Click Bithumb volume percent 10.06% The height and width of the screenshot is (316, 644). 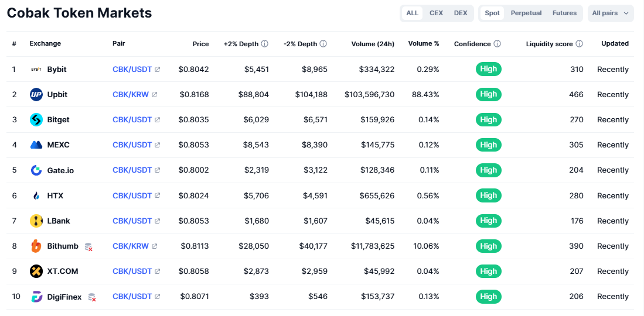coord(425,246)
